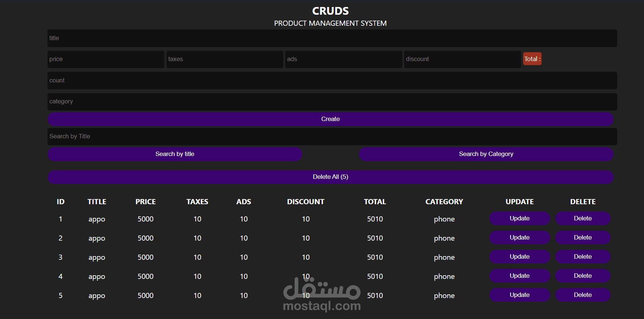The height and width of the screenshot is (319, 644).
Task: Delete product with ID 1
Action: [x=583, y=219]
